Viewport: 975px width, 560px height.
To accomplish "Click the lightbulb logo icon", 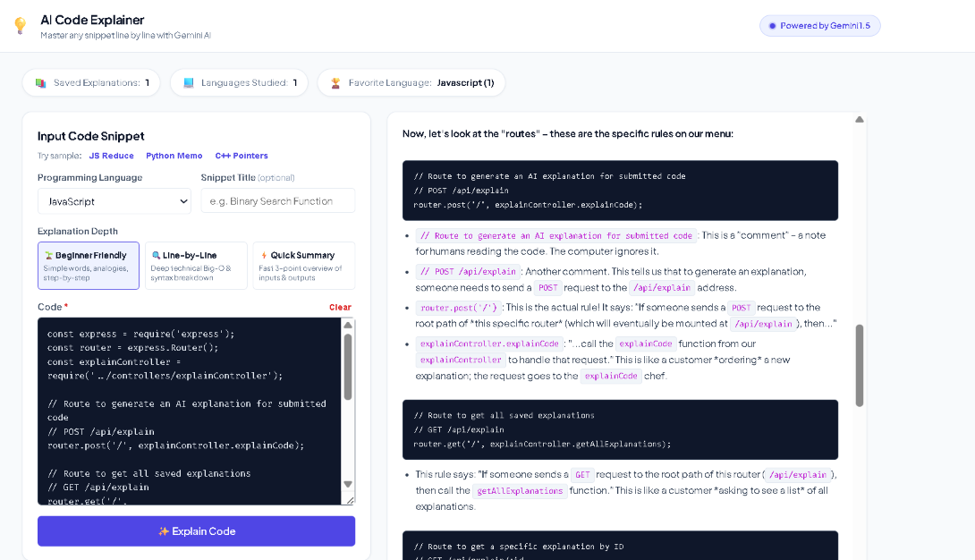I will [x=21, y=25].
